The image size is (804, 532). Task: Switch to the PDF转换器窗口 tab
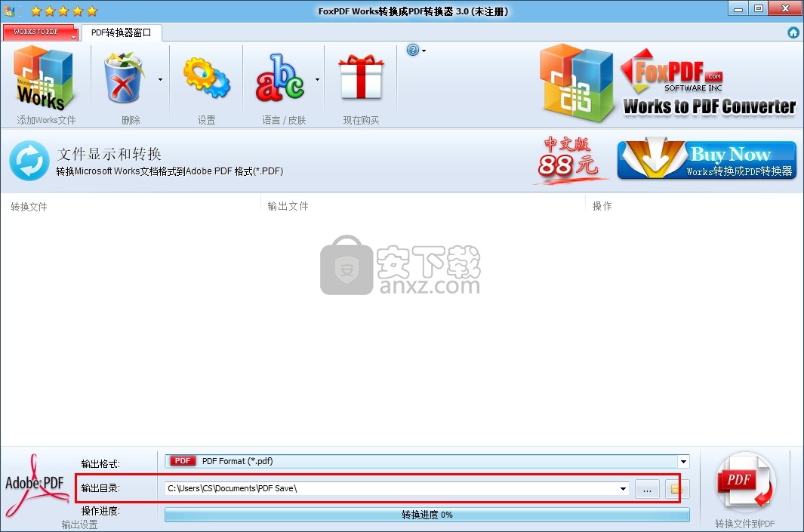click(x=122, y=32)
